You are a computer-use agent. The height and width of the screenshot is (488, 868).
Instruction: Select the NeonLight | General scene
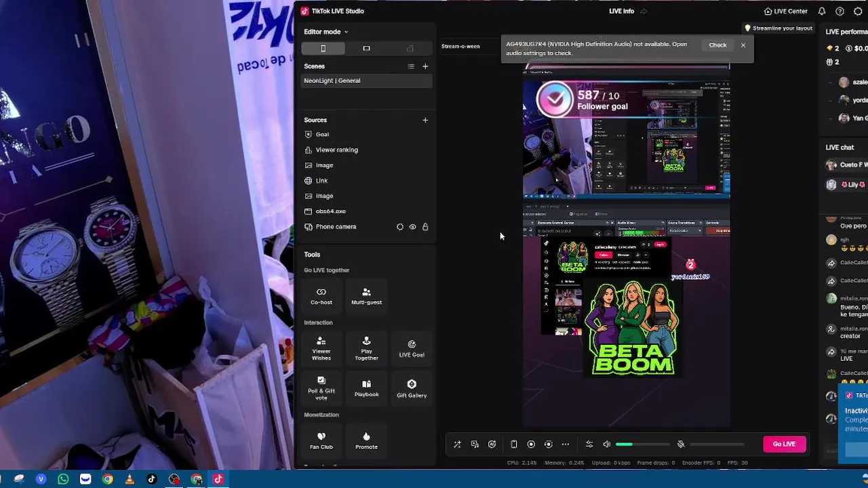pos(366,81)
